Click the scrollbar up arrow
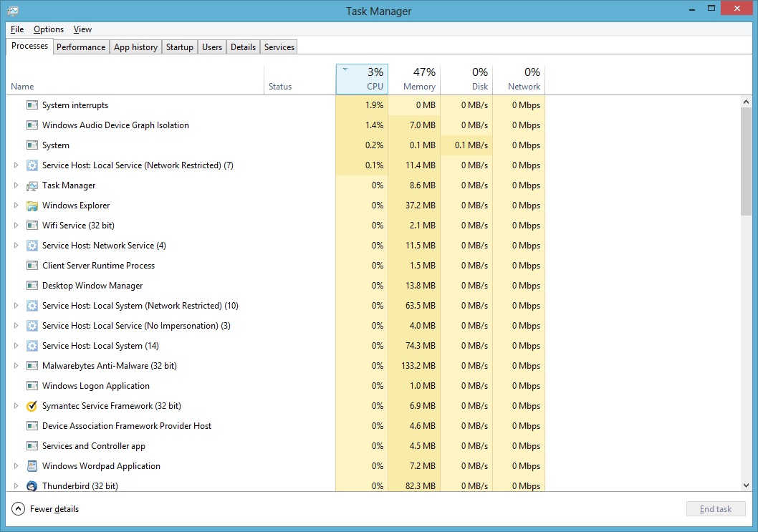The height and width of the screenshot is (532, 758). [746, 102]
